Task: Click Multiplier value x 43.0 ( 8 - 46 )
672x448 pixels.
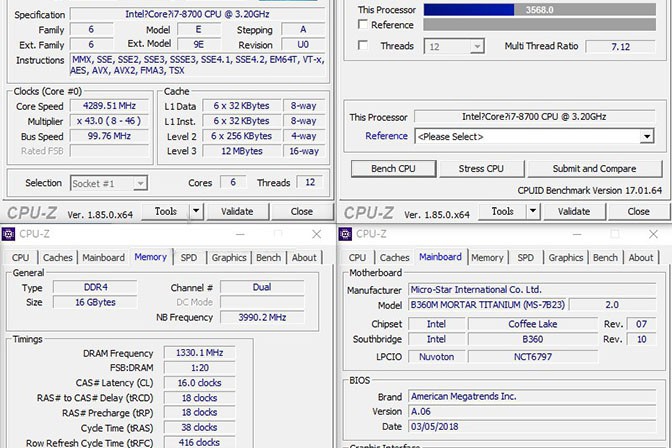Action: (109, 121)
